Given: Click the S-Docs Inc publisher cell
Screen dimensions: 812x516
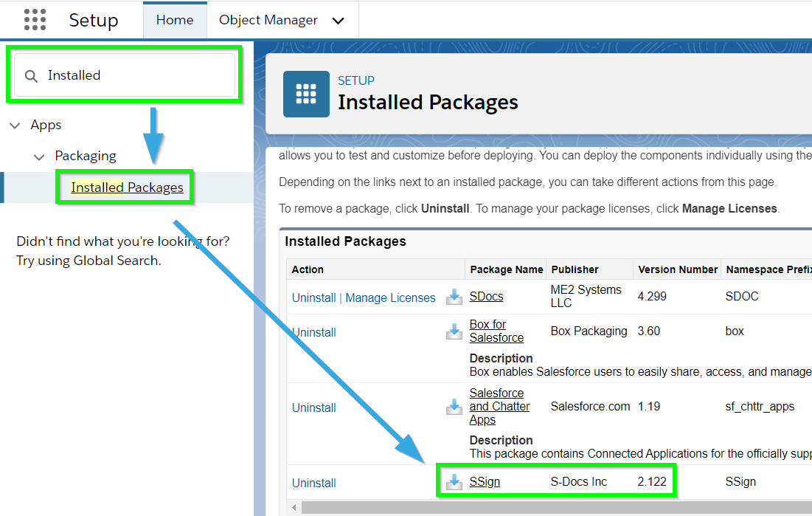Looking at the screenshot, I should [578, 482].
